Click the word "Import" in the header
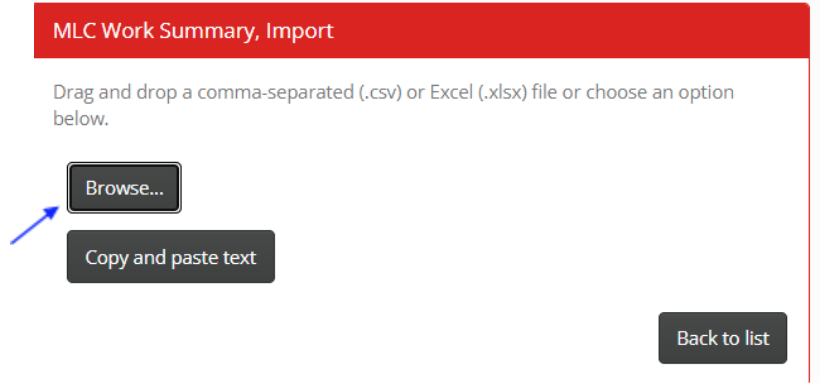Screen dimensions: 824x390 pyautogui.click(x=300, y=31)
